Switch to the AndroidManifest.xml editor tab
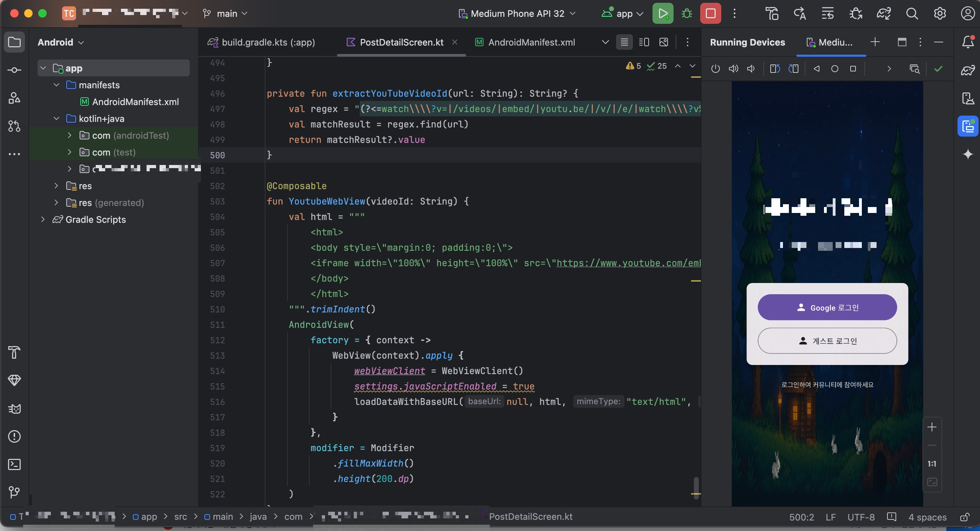This screenshot has width=980, height=531. (525, 42)
